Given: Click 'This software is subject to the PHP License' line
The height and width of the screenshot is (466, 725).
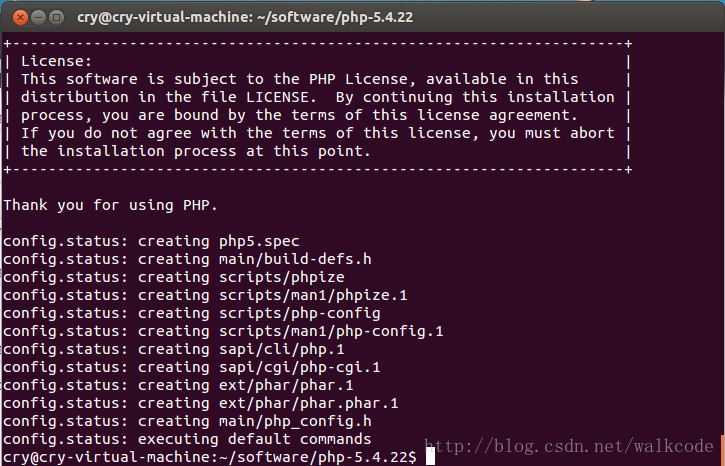Looking at the screenshot, I should tap(300, 79).
